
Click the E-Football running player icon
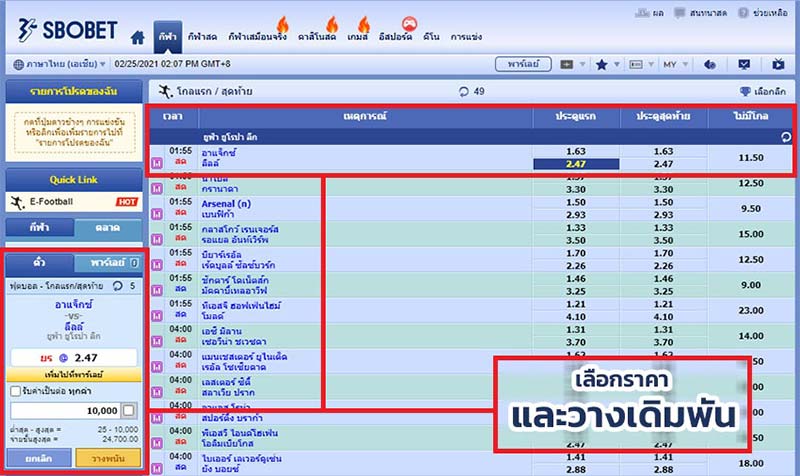tap(17, 203)
